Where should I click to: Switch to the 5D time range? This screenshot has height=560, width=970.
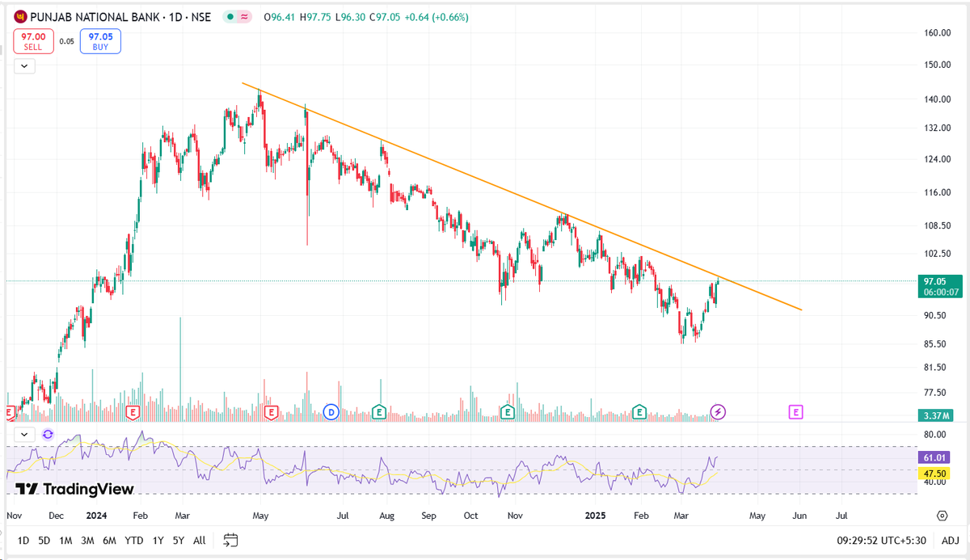click(x=44, y=540)
